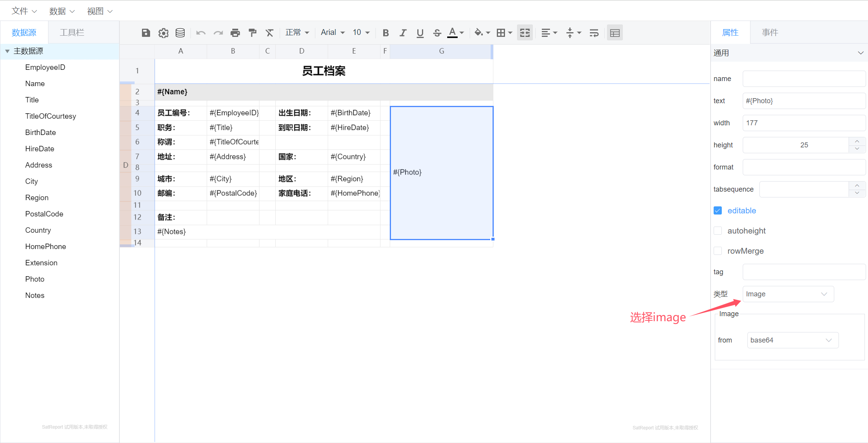This screenshot has width=868, height=443.
Task: Toggle text wrap icon
Action: point(594,33)
